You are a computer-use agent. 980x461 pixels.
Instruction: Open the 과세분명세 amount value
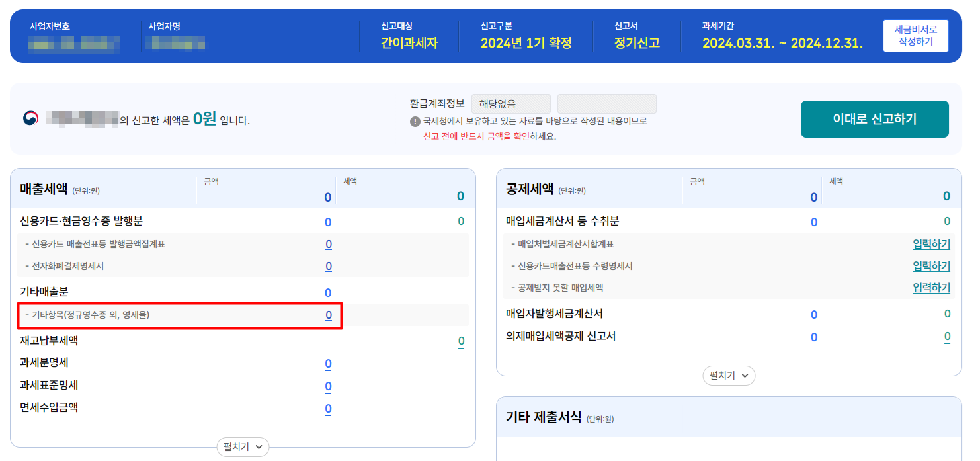tap(327, 363)
